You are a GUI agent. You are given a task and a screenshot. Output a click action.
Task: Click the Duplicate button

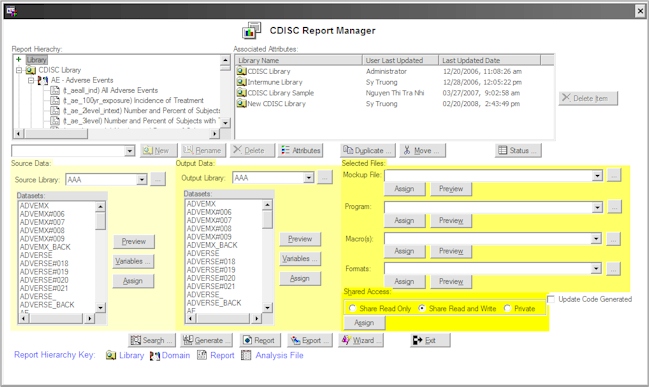point(368,150)
